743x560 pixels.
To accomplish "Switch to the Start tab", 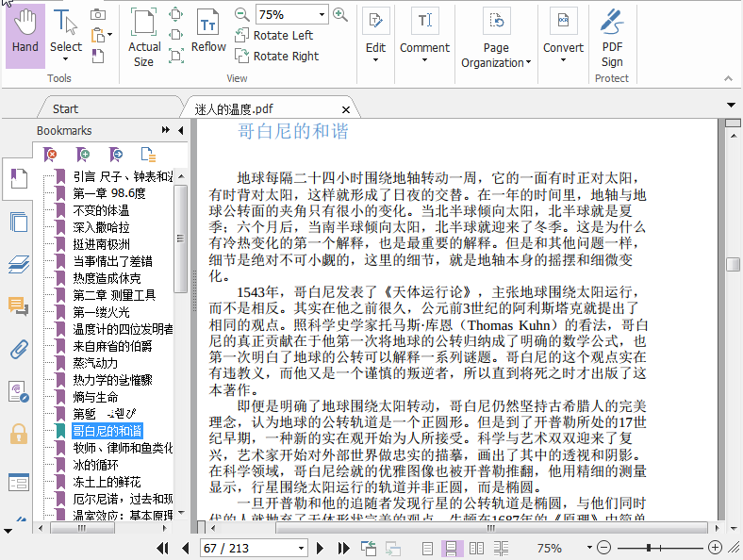I will [x=65, y=108].
